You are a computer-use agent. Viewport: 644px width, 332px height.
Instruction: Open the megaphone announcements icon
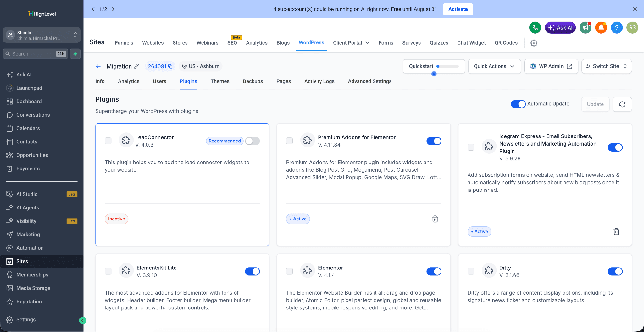[585, 28]
